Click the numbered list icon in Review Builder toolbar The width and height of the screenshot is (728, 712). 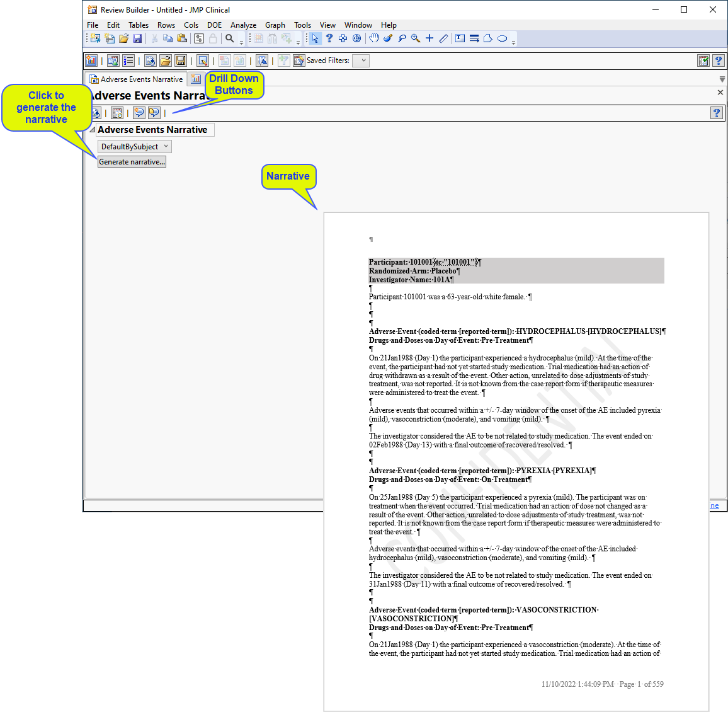pyautogui.click(x=128, y=60)
